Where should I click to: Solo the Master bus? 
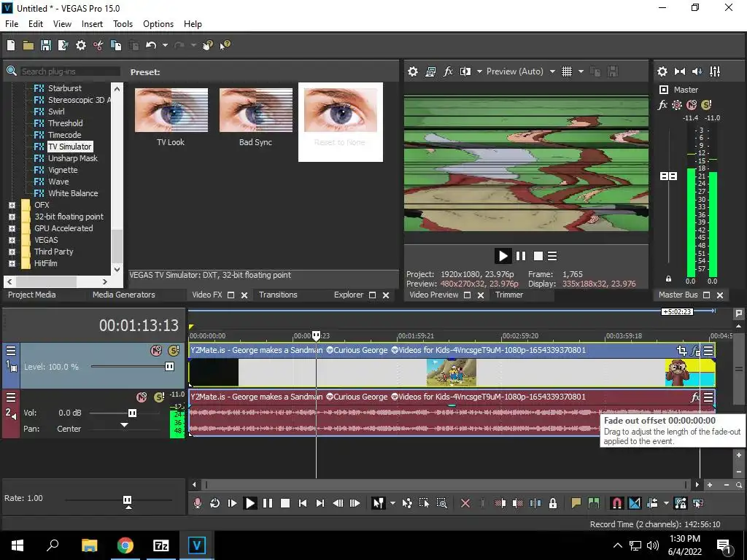pos(706,105)
